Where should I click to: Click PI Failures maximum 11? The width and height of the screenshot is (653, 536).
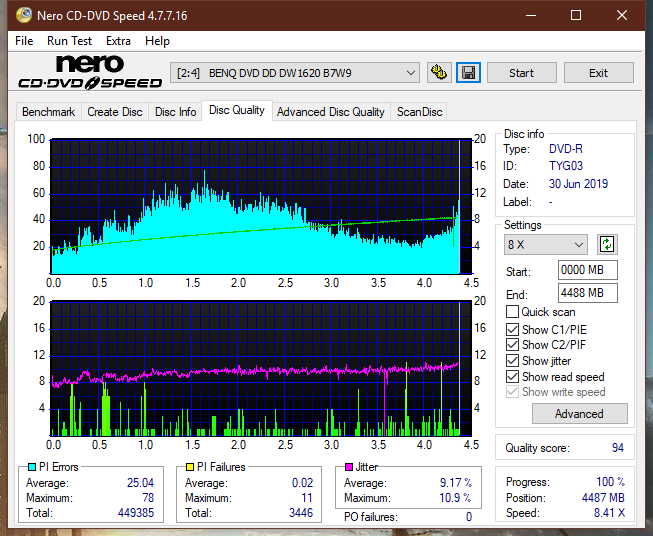[307, 498]
